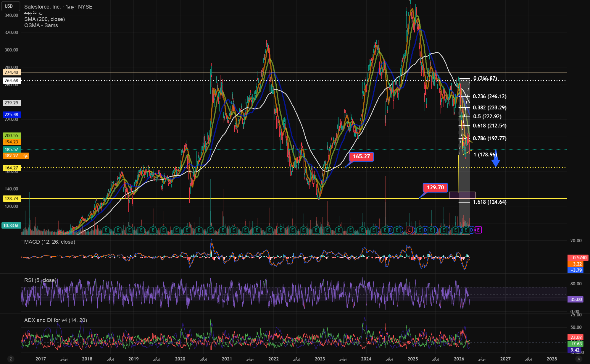Click the yellow 128.74 price axis label
Image resolution: width=590 pixels, height=364 pixels.
(x=11, y=199)
